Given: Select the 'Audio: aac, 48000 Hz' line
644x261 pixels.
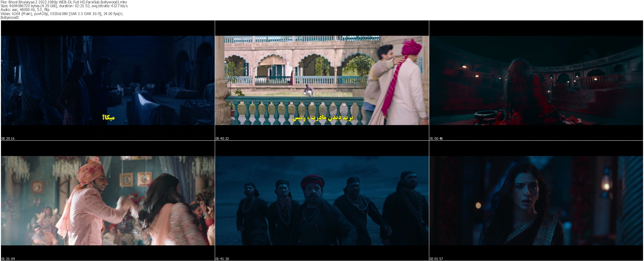Looking at the screenshot, I should click(x=25, y=10).
